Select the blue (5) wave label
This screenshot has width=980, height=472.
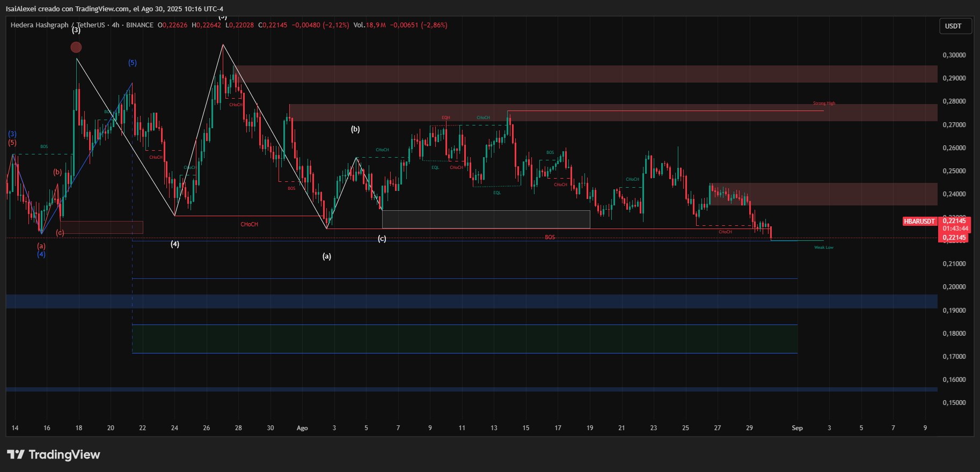click(132, 63)
